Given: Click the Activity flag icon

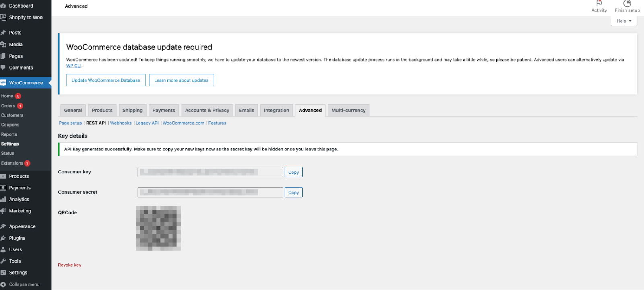Looking at the screenshot, I should point(599,3).
